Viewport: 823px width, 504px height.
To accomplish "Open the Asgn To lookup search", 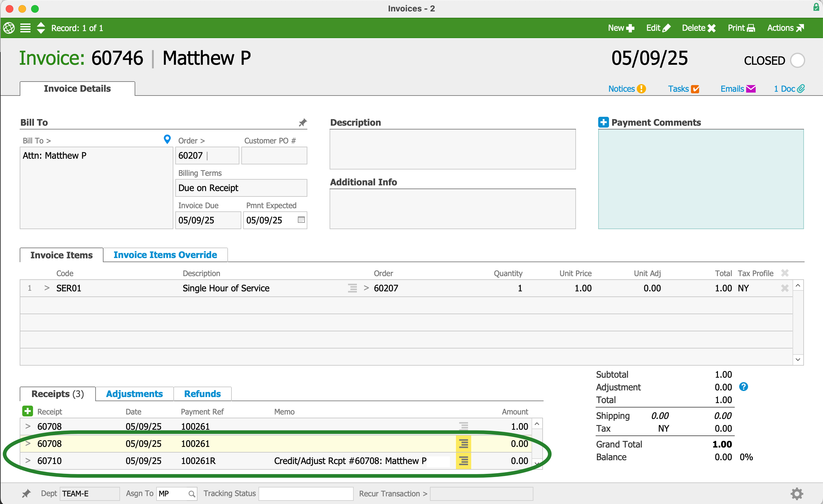I will [191, 494].
